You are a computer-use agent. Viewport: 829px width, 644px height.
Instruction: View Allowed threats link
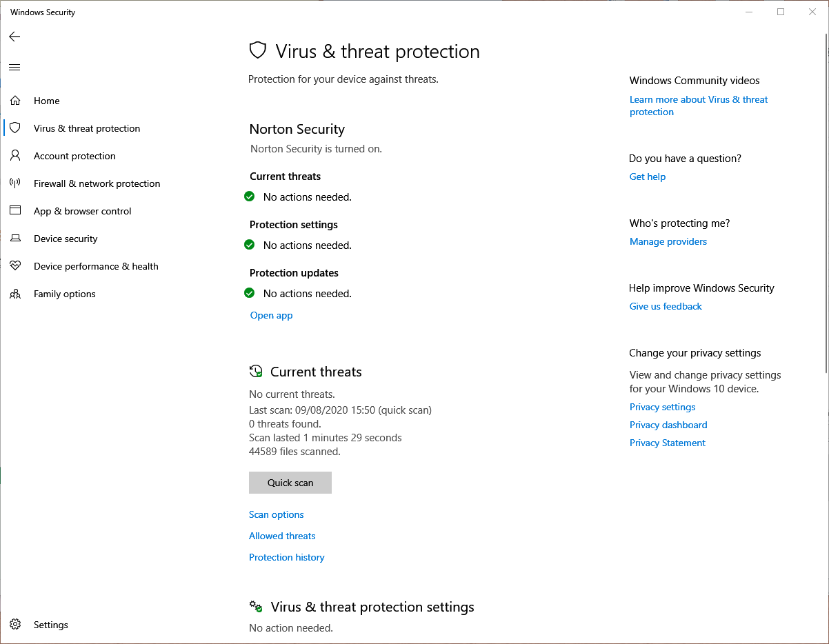282,536
